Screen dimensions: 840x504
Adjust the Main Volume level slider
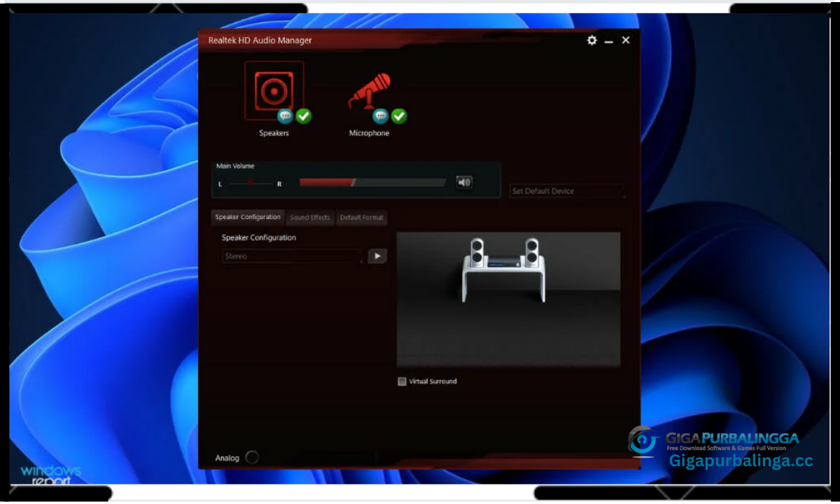click(372, 183)
